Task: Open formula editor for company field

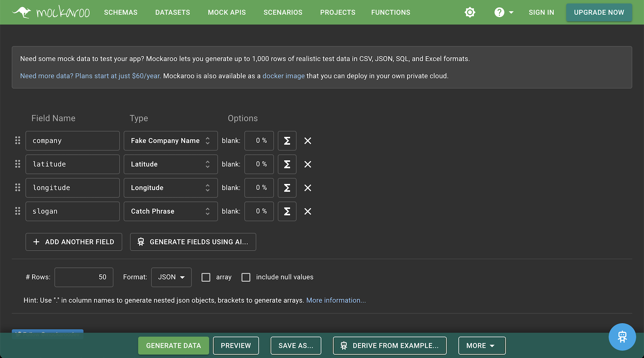Action: coord(287,141)
